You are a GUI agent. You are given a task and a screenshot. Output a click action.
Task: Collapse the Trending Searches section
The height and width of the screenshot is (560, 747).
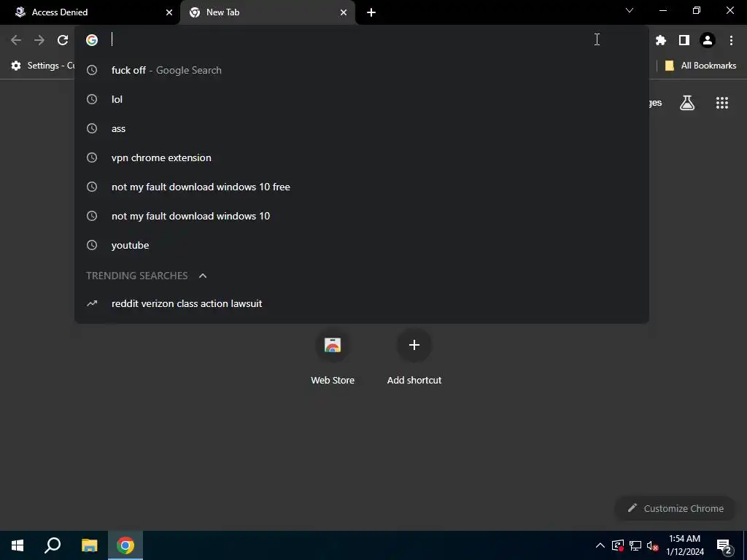coord(203,276)
